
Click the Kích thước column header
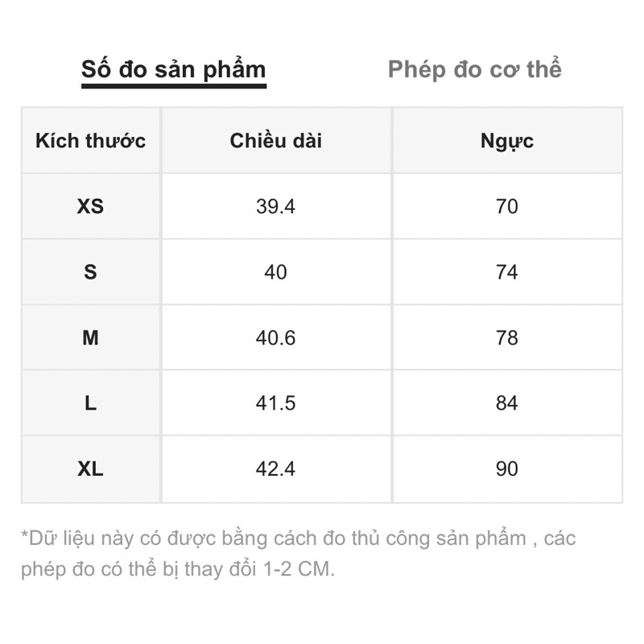tap(91, 141)
